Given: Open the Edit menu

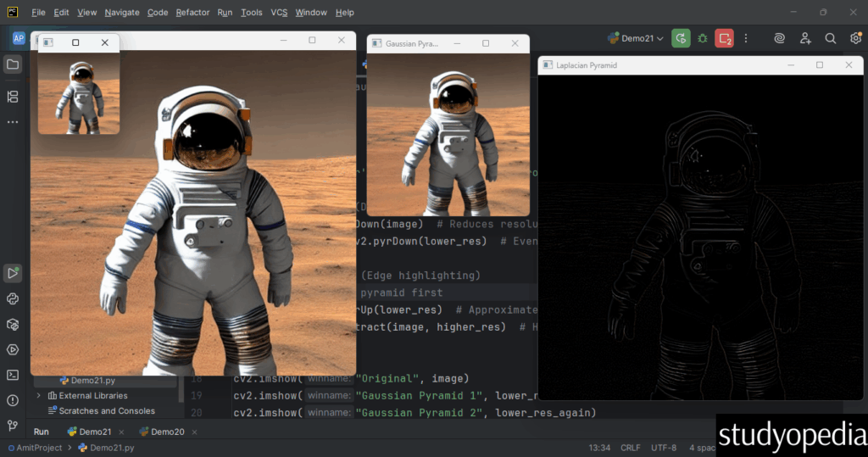Looking at the screenshot, I should [61, 12].
